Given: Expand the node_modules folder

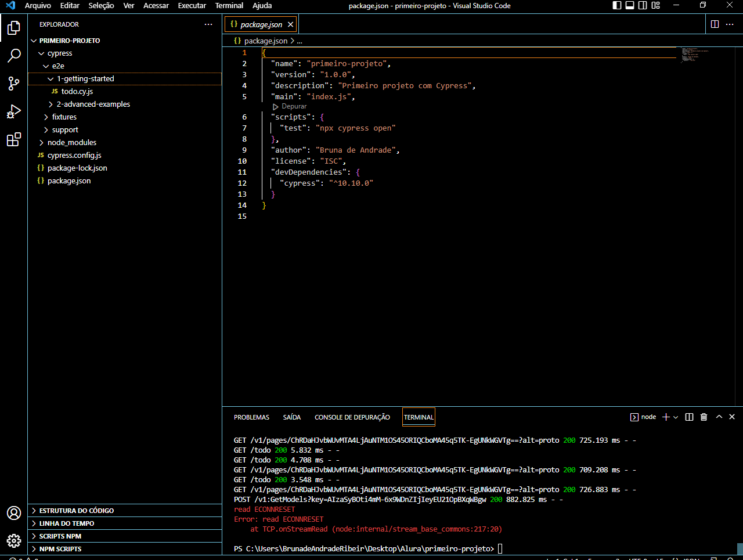Looking at the screenshot, I should click(125, 143).
